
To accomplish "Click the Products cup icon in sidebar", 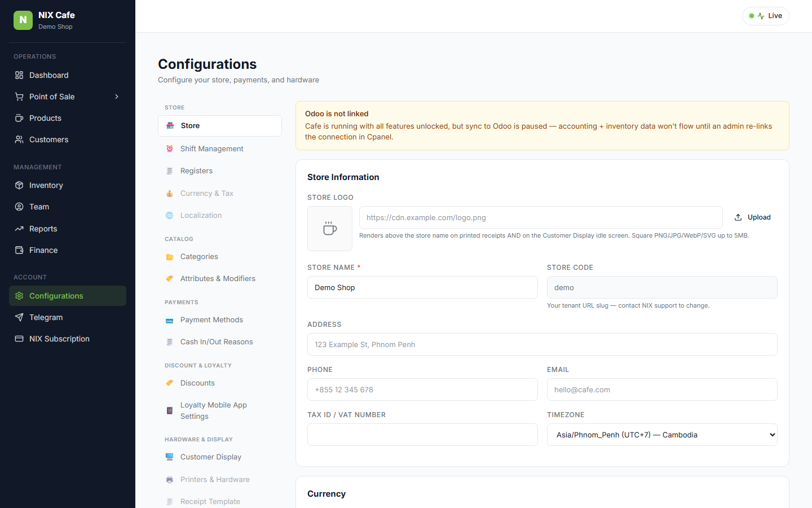I will click(x=19, y=118).
